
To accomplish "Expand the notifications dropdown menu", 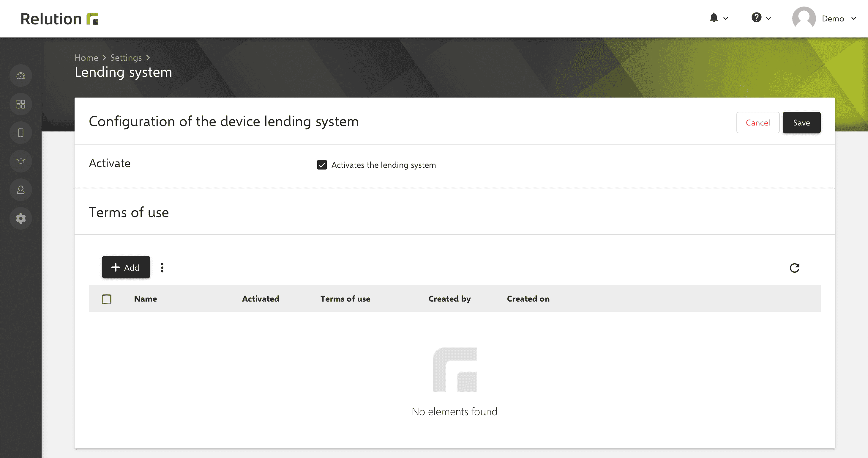I will pyautogui.click(x=718, y=18).
